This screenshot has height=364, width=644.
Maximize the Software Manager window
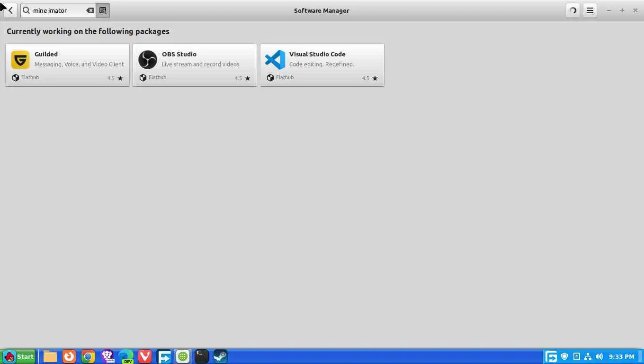(x=622, y=10)
